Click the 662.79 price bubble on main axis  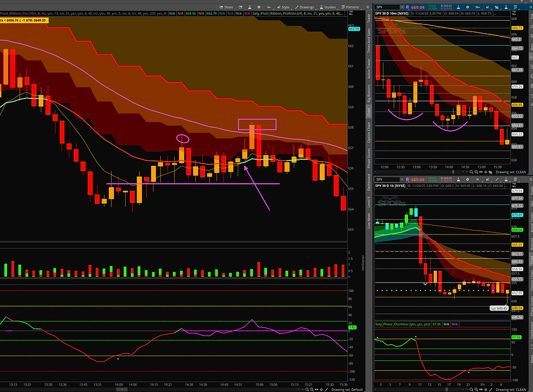tap(354, 29)
